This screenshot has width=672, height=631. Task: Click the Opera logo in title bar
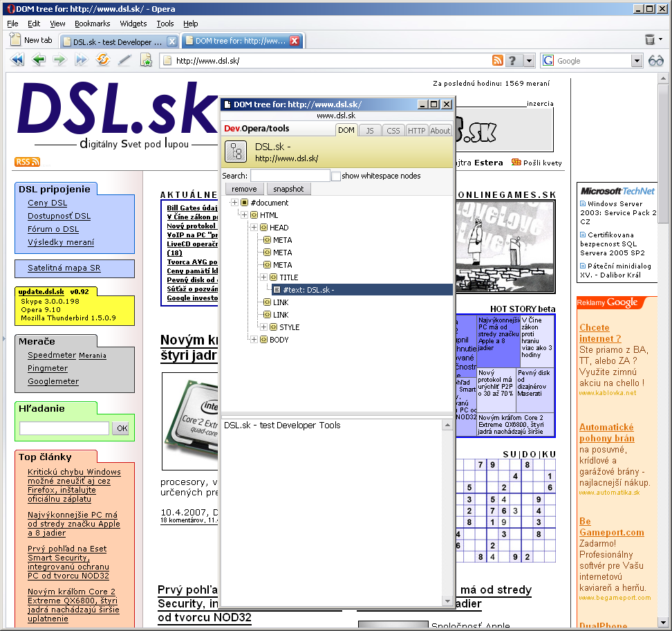pos(10,8)
